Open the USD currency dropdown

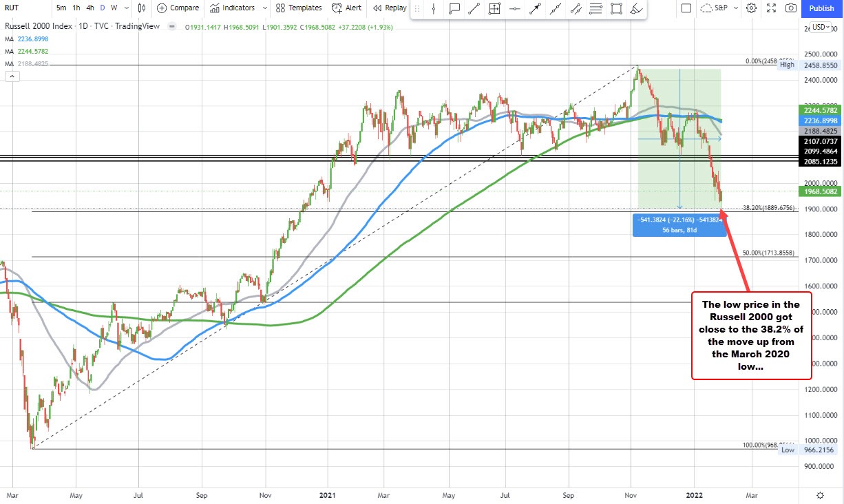coord(819,27)
